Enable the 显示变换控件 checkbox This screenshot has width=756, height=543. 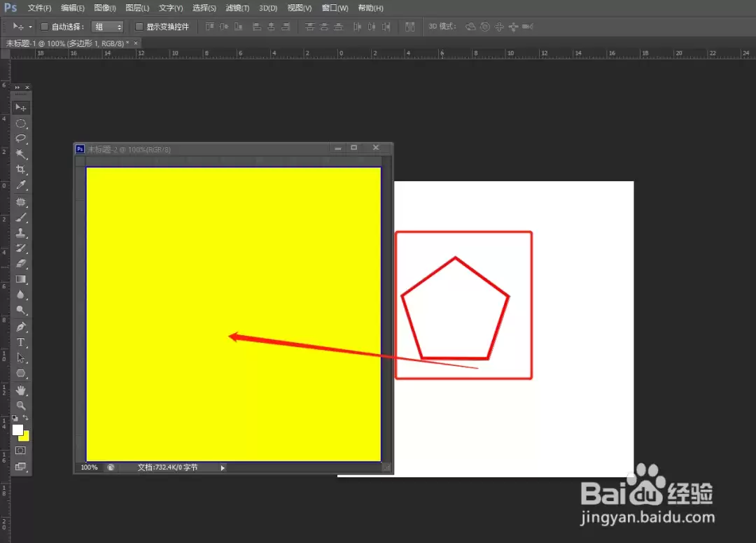[x=139, y=27]
